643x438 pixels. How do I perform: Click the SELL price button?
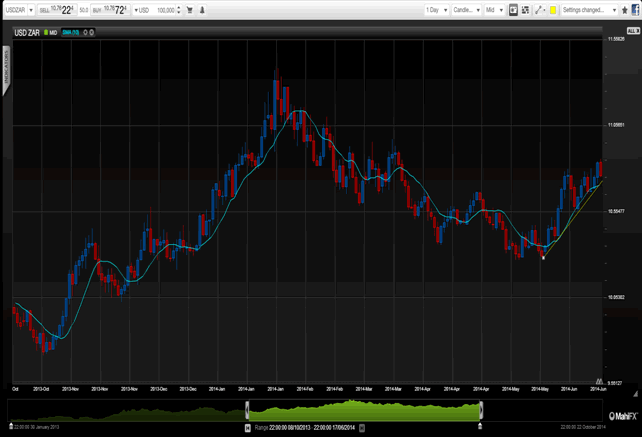pyautogui.click(x=54, y=10)
